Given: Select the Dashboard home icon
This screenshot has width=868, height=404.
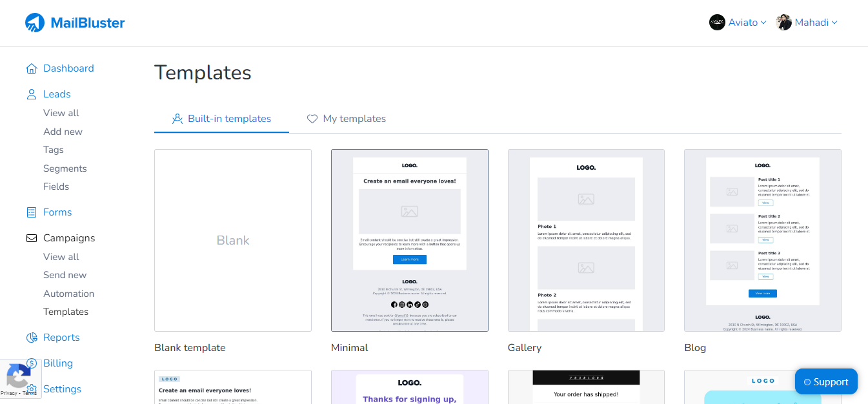Looking at the screenshot, I should 31,68.
